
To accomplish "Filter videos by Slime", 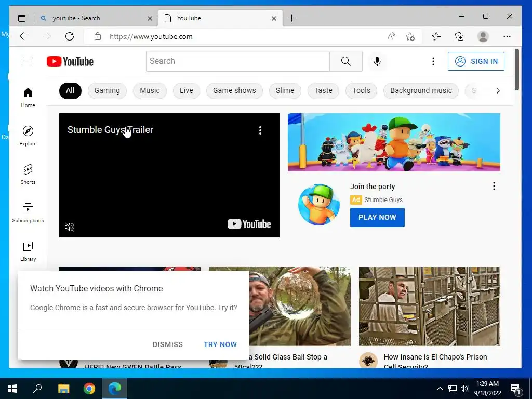I will (285, 90).
